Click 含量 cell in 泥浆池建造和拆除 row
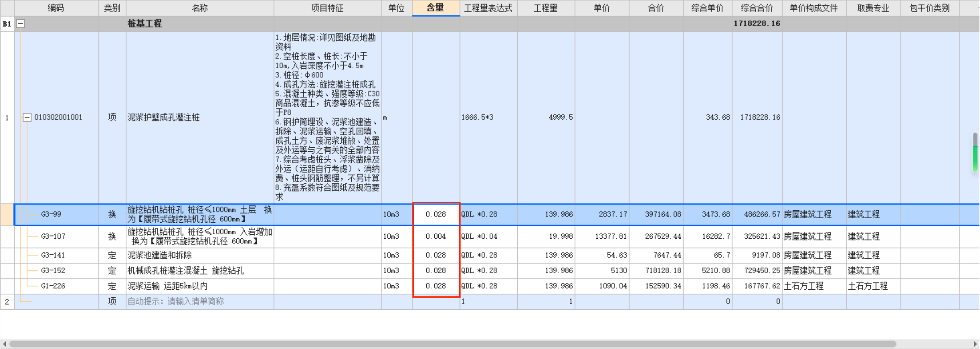The width and height of the screenshot is (980, 349). [436, 255]
